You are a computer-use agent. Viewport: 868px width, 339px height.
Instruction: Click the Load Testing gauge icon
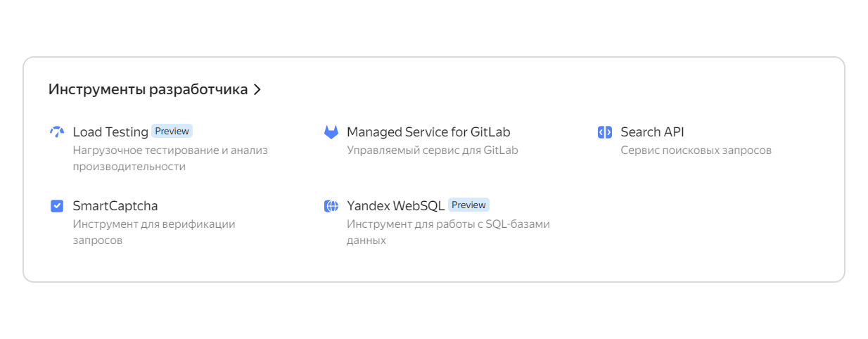click(57, 132)
